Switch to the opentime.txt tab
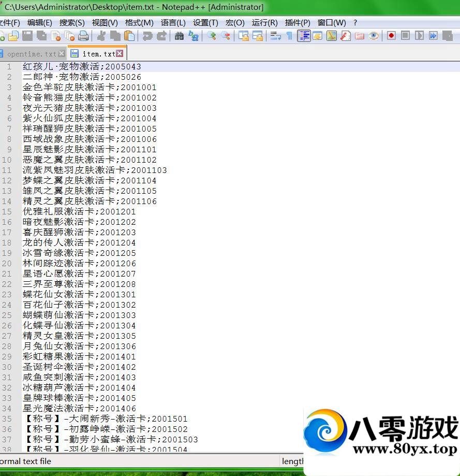This screenshot has height=476, width=460. pos(31,54)
